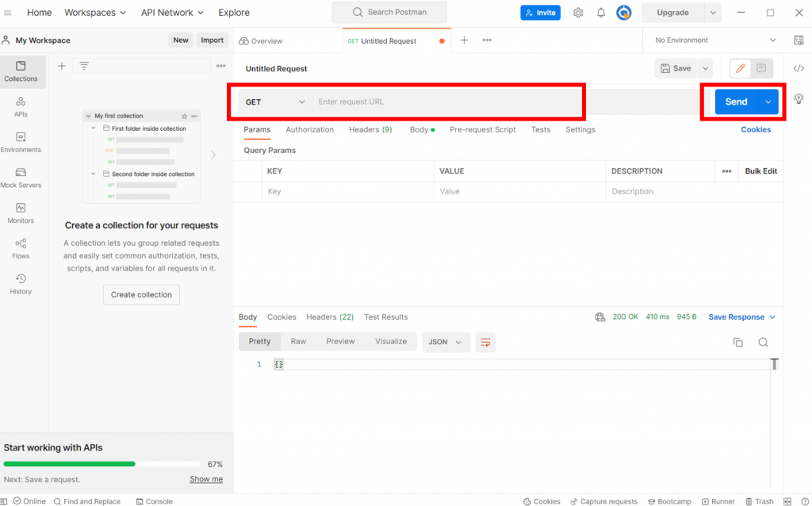This screenshot has height=506, width=812.
Task: Switch to edit pencil mode
Action: tap(741, 68)
